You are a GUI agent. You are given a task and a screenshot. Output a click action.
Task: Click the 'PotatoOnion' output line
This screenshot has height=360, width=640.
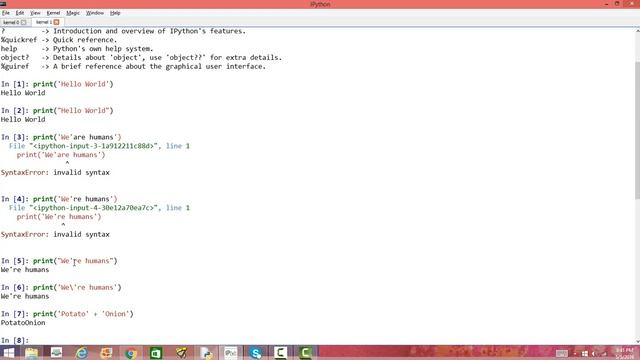pyautogui.click(x=23, y=323)
